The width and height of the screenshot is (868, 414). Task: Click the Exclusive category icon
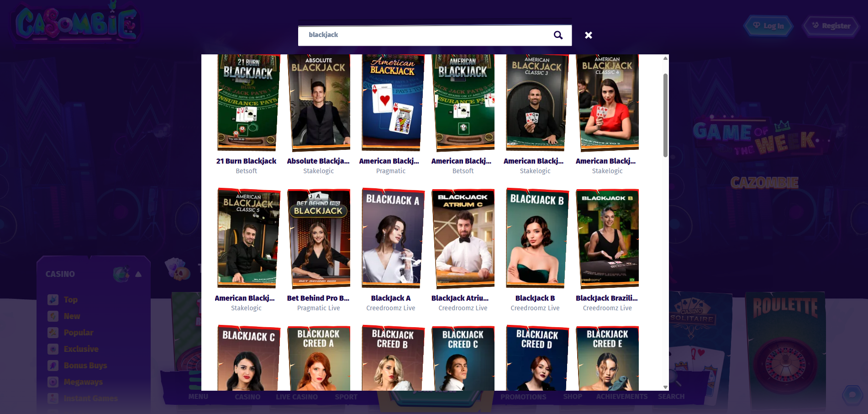[x=53, y=349]
